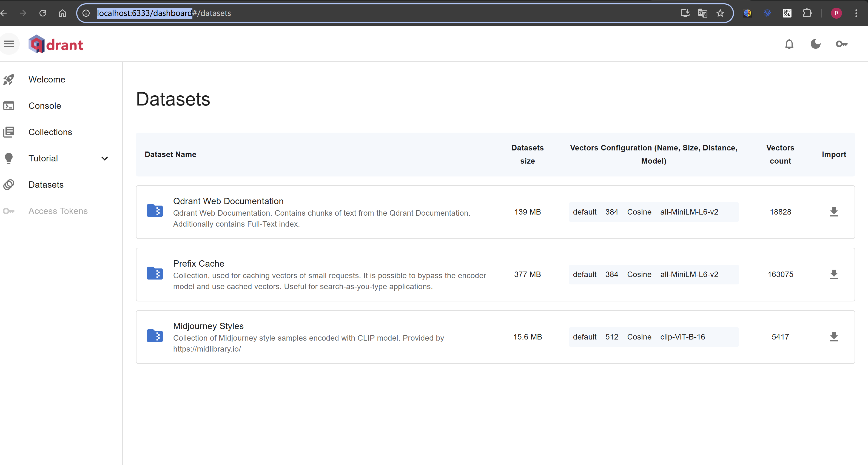Image resolution: width=868 pixels, height=465 pixels.
Task: Click the Prefix Cache folder icon
Action: point(155,273)
